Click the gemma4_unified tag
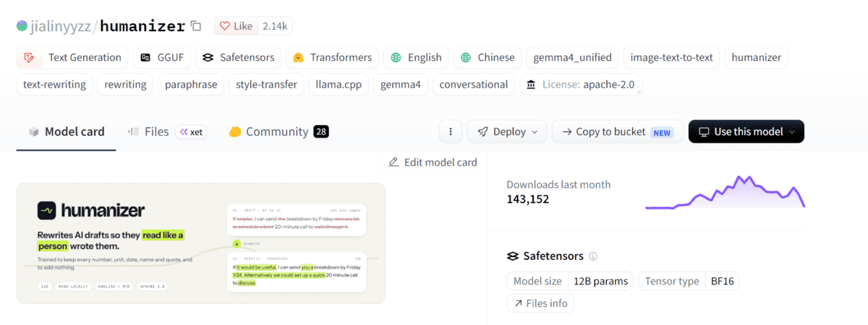 pos(572,57)
